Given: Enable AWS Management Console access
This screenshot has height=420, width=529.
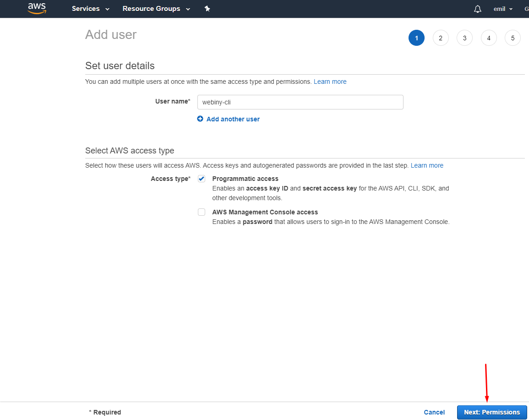Looking at the screenshot, I should [202, 212].
